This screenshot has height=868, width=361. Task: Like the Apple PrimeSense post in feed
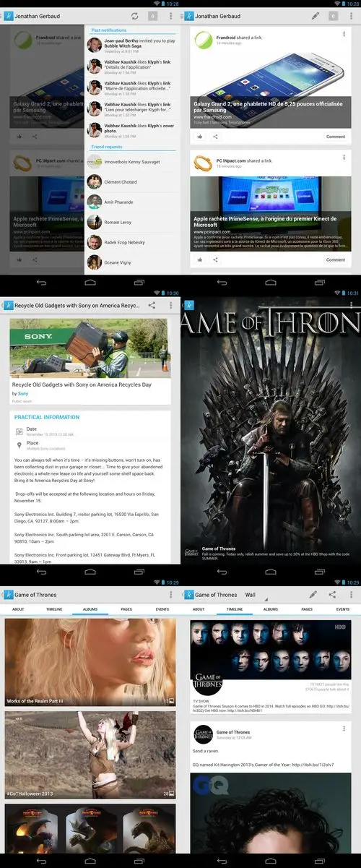(x=200, y=259)
